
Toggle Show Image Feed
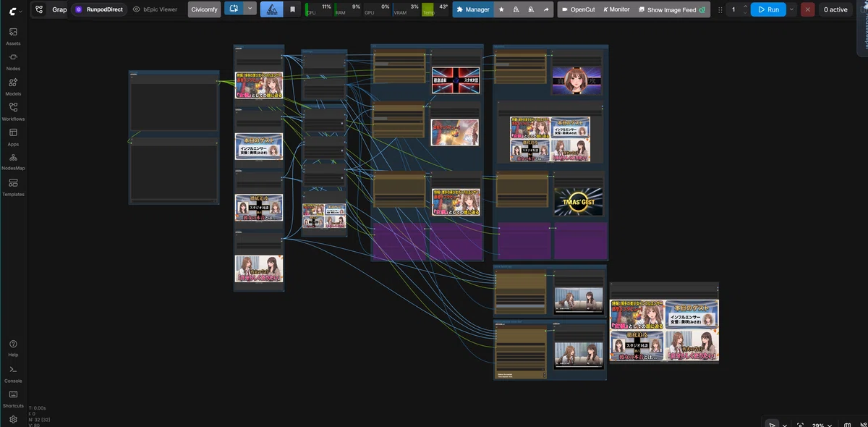click(x=672, y=9)
